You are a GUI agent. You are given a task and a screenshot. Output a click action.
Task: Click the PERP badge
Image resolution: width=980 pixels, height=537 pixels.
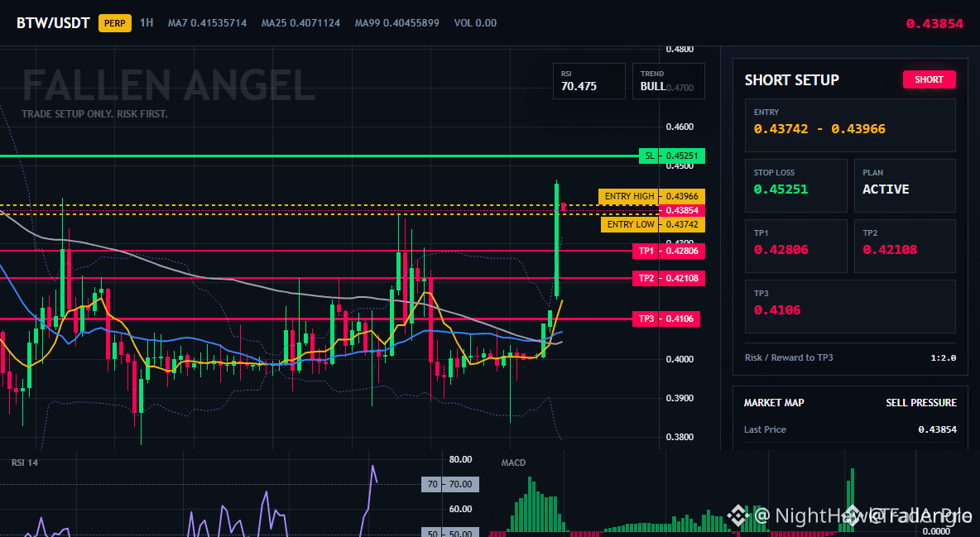click(x=115, y=23)
